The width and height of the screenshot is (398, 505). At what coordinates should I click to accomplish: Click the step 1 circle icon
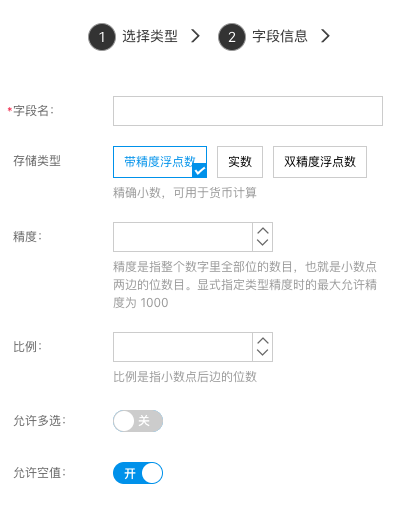pos(102,37)
